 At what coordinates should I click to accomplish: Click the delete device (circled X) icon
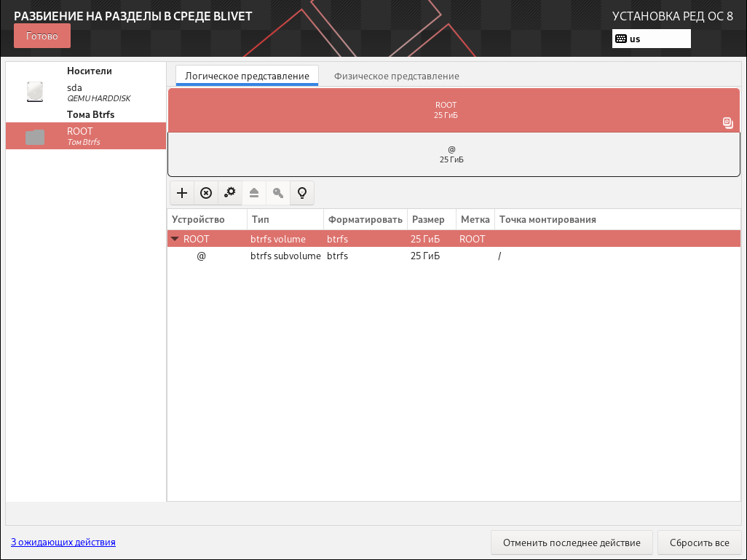[x=206, y=193]
